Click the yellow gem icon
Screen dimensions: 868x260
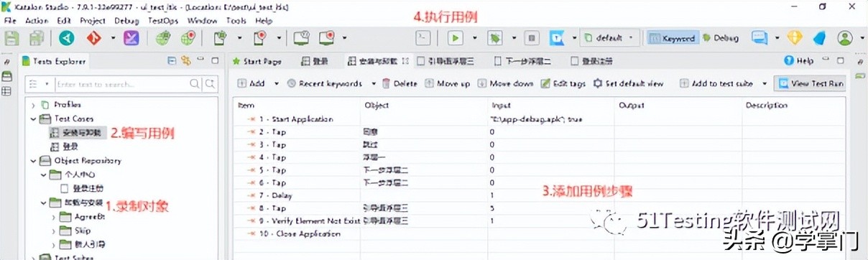point(795,39)
